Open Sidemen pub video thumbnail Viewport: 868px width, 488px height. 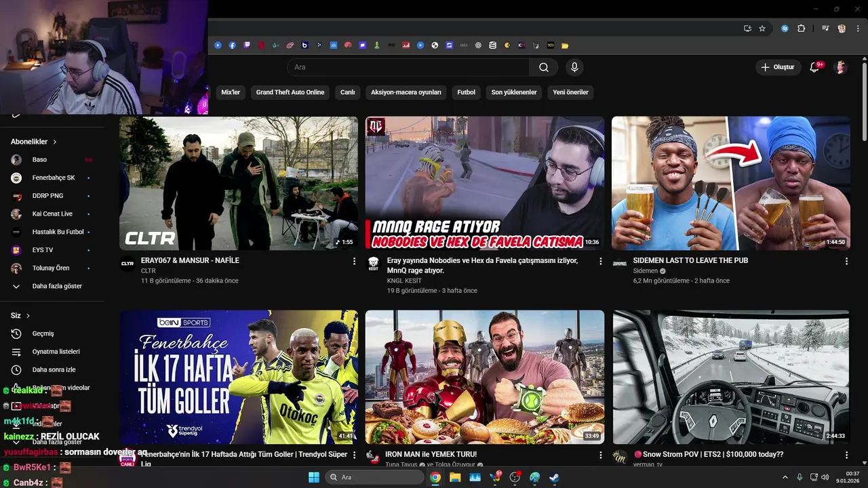(731, 183)
